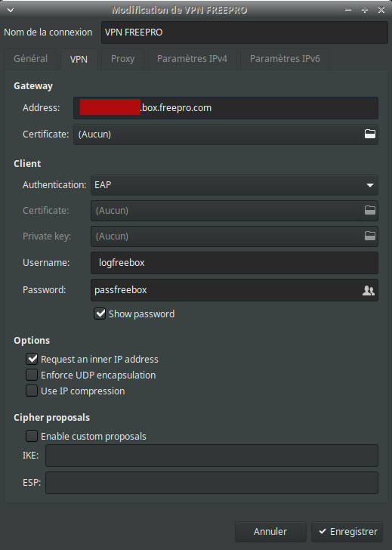Click the Private key folder icon
392x550 pixels.
click(370, 236)
